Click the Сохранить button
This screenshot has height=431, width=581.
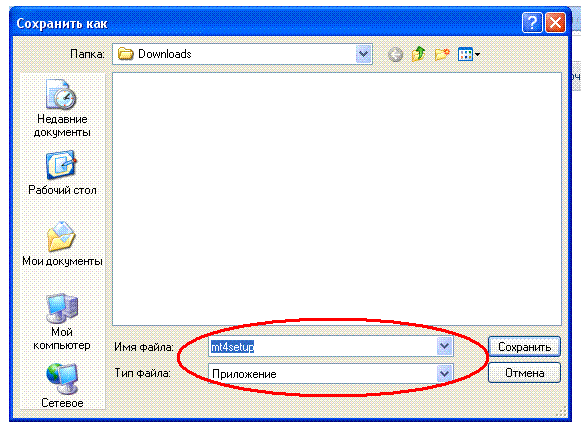pos(524,347)
